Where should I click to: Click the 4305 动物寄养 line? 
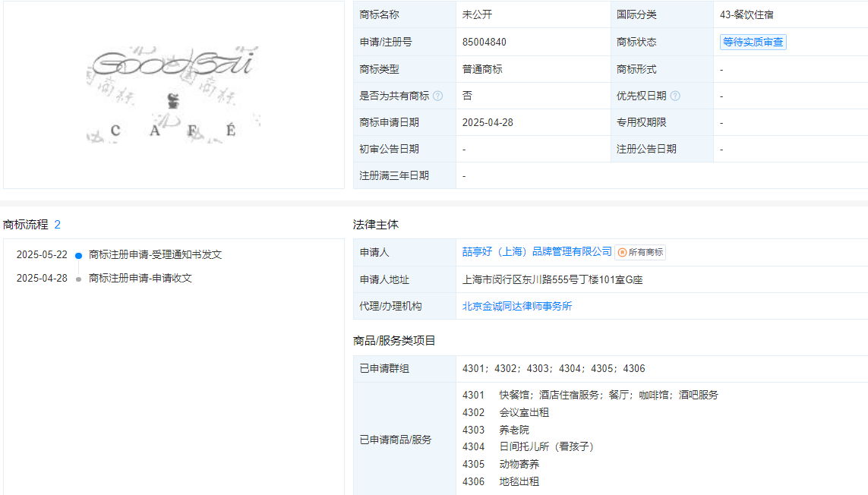click(x=500, y=465)
